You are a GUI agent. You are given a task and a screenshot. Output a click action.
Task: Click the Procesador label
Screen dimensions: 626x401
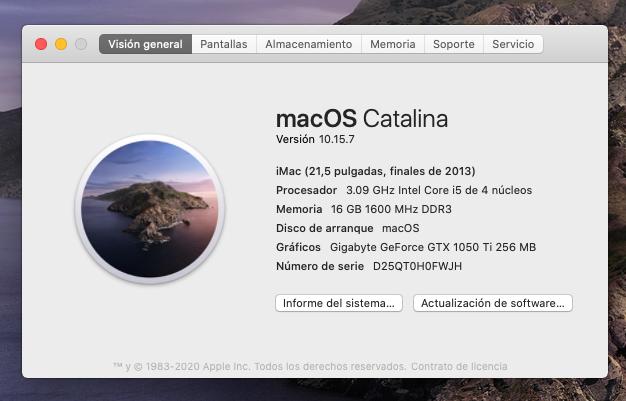pos(306,190)
